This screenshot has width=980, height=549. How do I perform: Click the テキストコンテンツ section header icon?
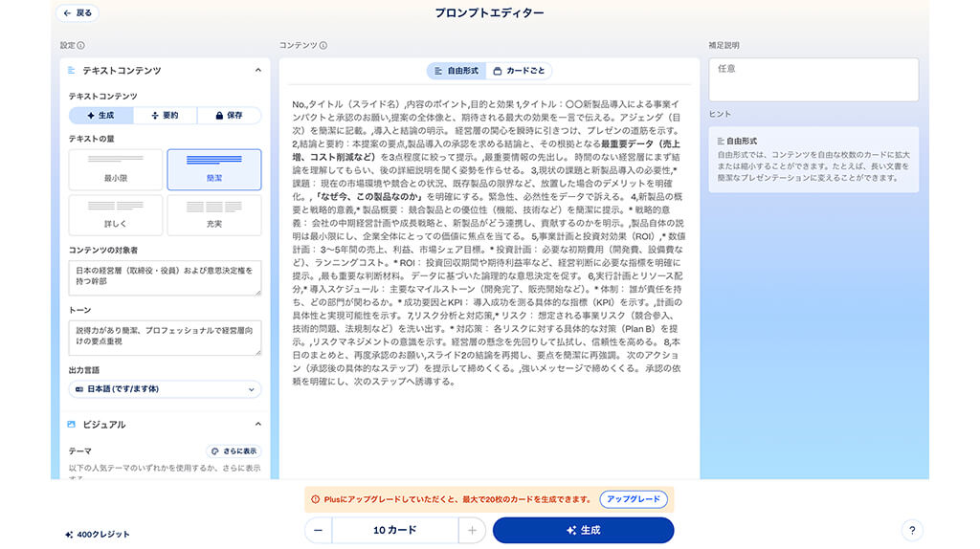coord(71,71)
